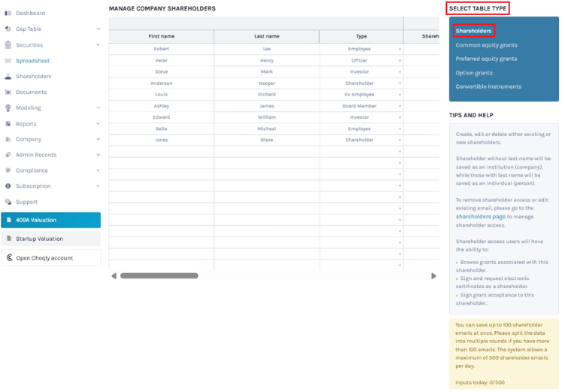The height and width of the screenshot is (392, 565).
Task: Click the Startup Valuation button
Action: [x=51, y=239]
